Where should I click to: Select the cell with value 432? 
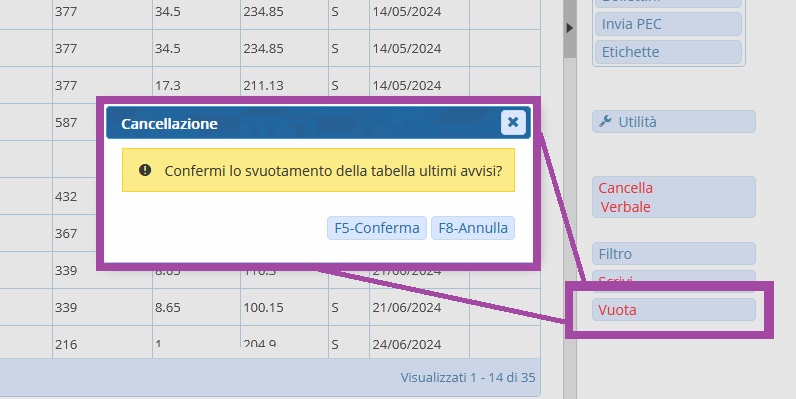pyautogui.click(x=75, y=196)
